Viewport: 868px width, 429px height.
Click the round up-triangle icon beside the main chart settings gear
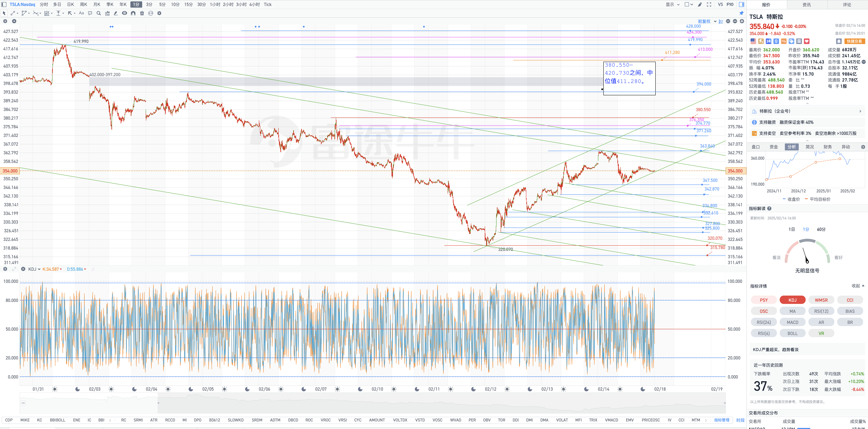coord(14,21)
